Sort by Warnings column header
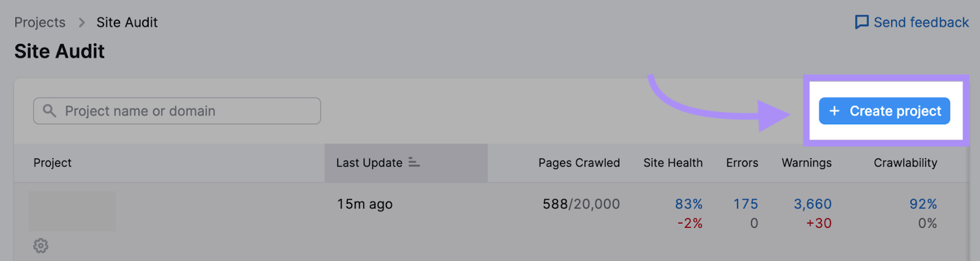The height and width of the screenshot is (261, 980). [x=806, y=163]
